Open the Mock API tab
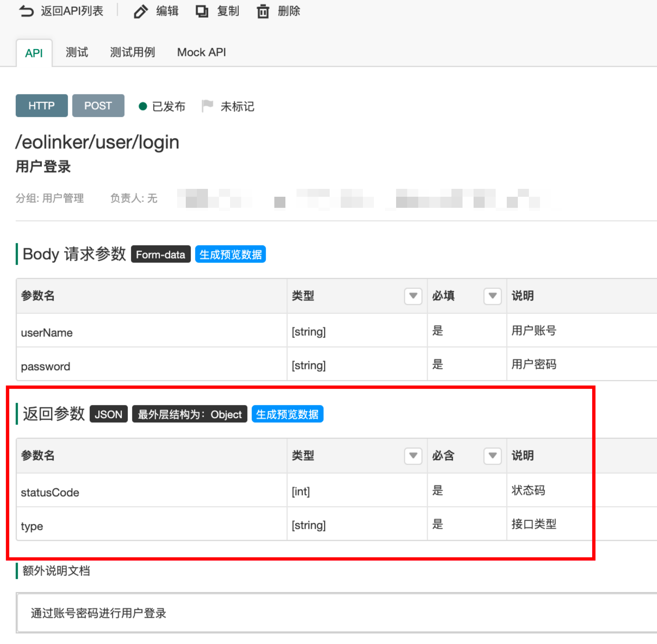Viewport: 657px width, 644px height. (202, 52)
